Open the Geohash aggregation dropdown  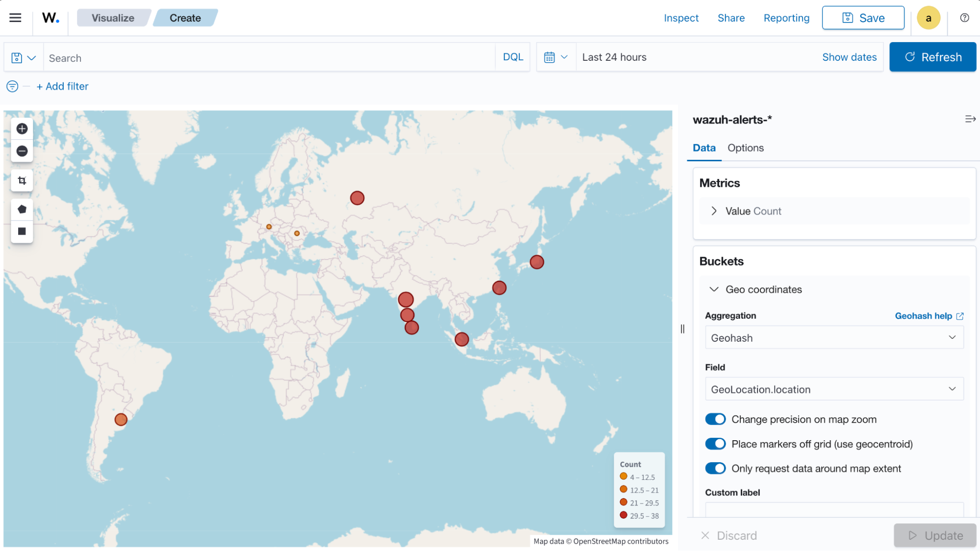coord(833,337)
